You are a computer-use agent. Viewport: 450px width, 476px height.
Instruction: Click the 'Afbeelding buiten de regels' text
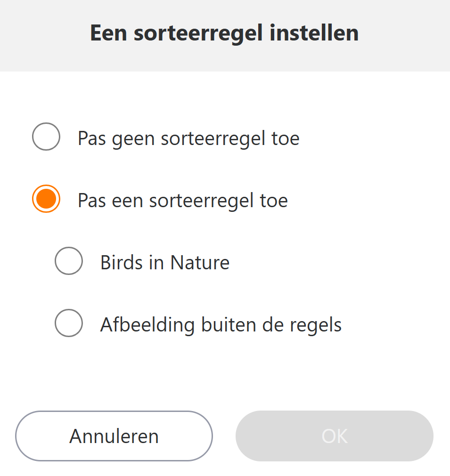coord(221,325)
